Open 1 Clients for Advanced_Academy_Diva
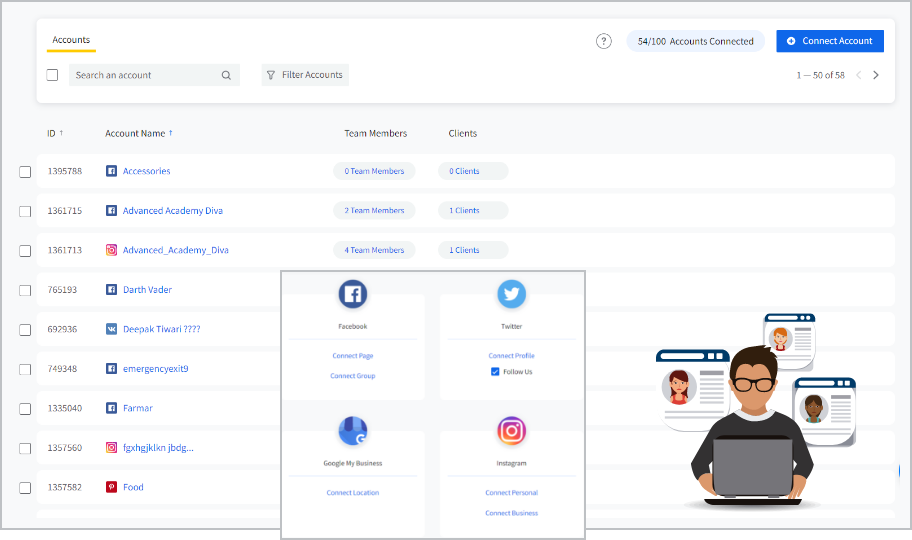The height and width of the screenshot is (540, 912). [x=473, y=250]
